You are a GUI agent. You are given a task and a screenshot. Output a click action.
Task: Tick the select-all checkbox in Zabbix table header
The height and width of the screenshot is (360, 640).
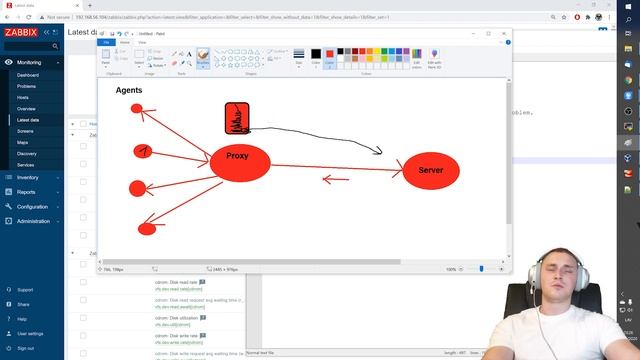(83, 124)
